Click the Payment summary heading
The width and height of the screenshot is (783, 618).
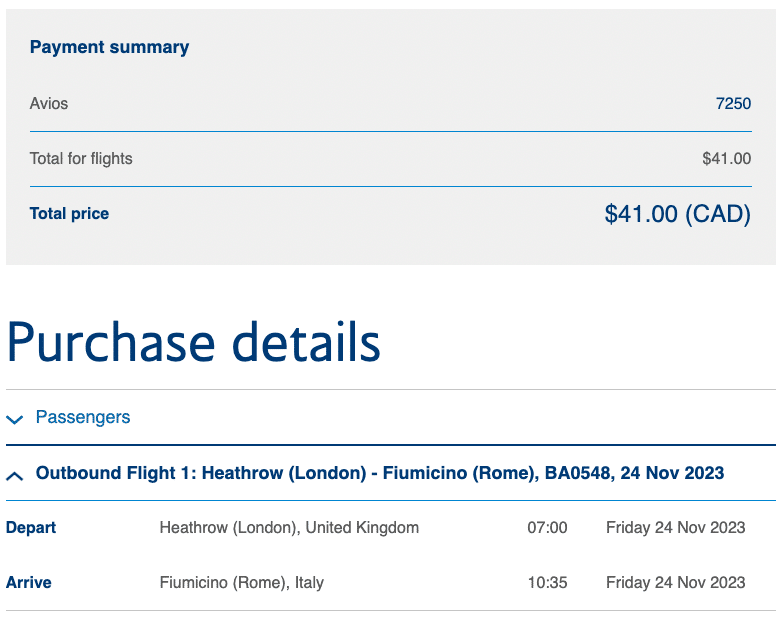pyautogui.click(x=109, y=47)
